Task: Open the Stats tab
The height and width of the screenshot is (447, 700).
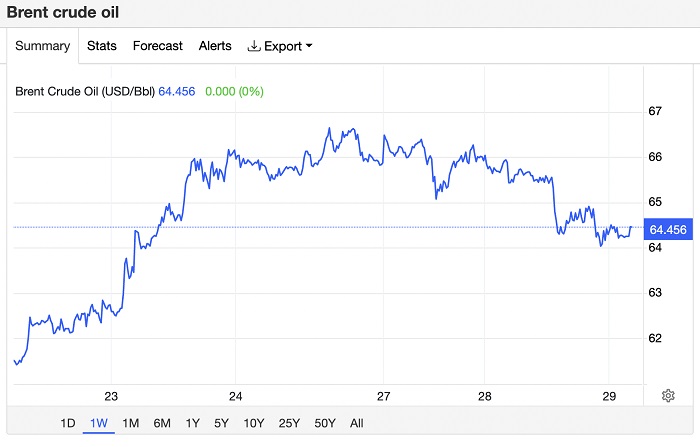Action: click(x=102, y=46)
